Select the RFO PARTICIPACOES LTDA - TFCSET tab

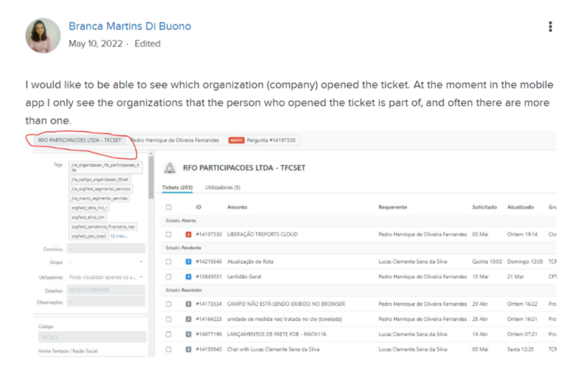(80, 140)
